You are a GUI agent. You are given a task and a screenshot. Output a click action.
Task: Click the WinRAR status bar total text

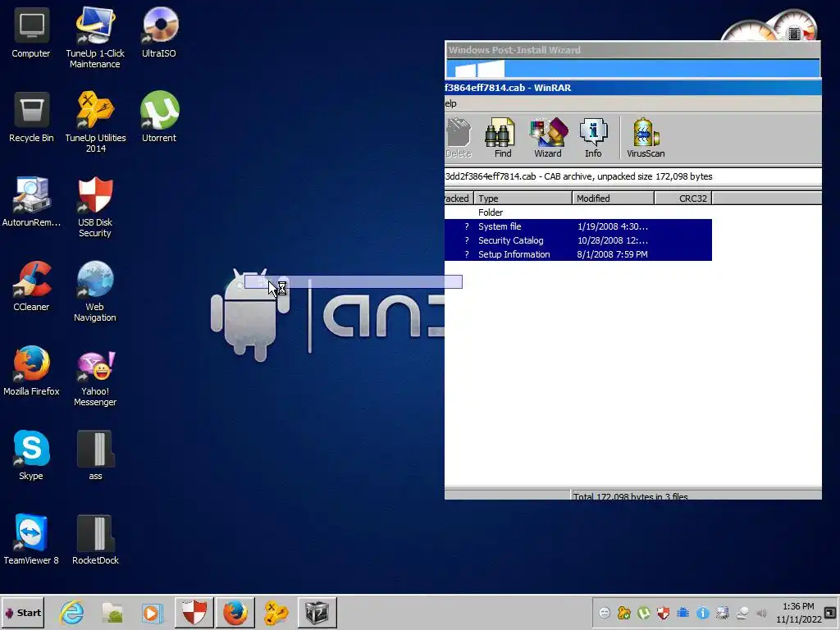tap(630, 496)
